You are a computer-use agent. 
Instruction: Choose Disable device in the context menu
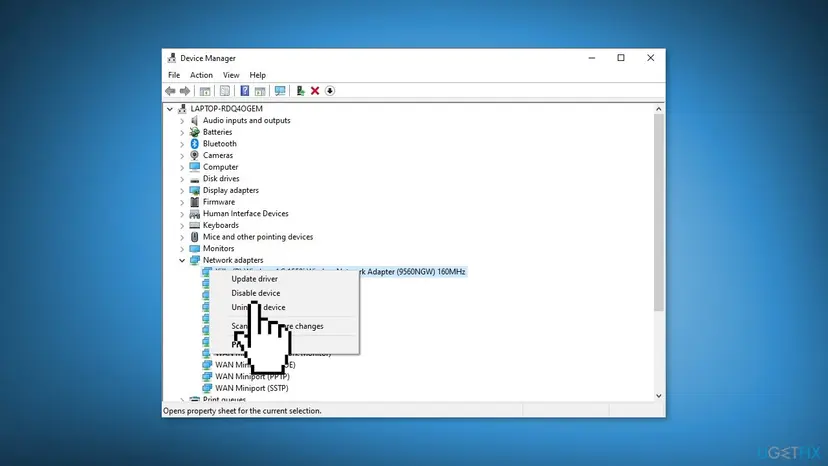tap(285, 293)
